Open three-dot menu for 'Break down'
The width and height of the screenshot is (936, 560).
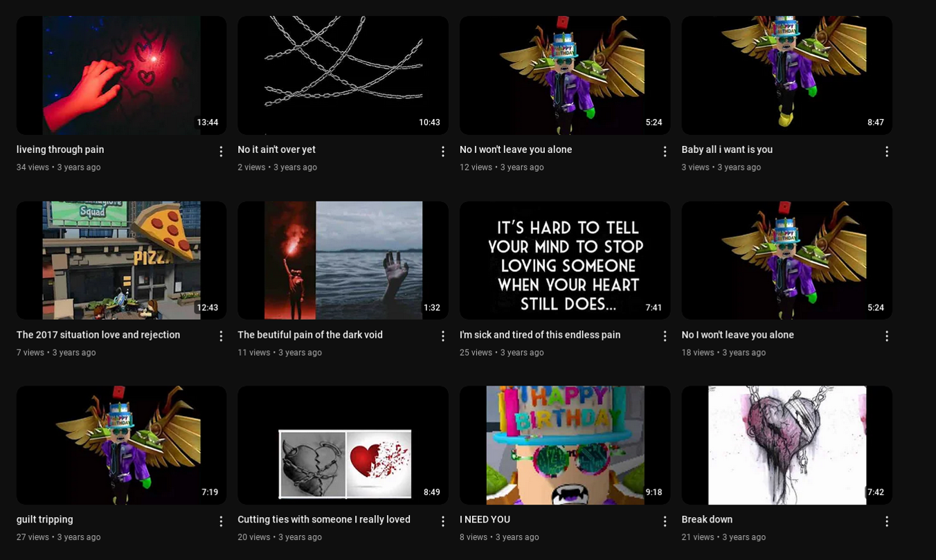point(886,521)
